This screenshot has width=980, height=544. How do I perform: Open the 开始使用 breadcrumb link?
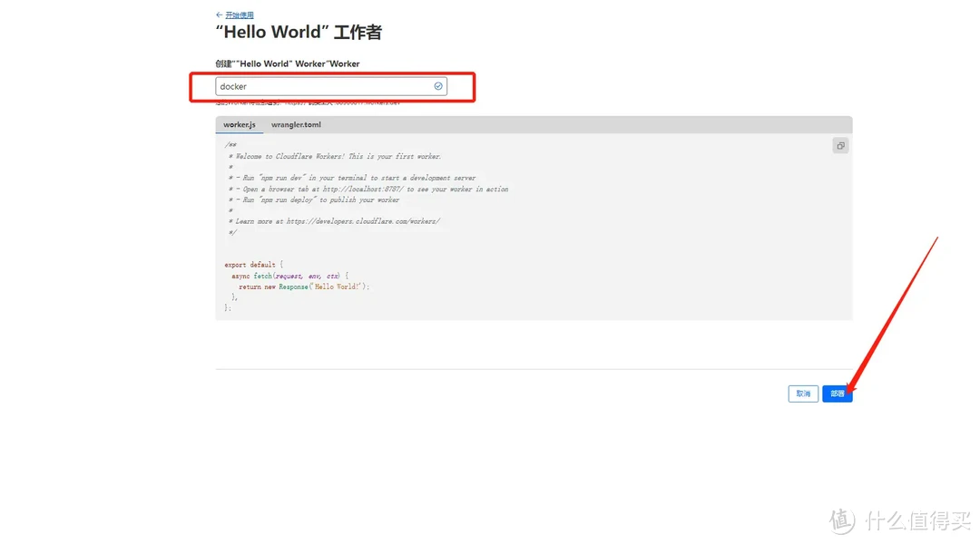[240, 15]
